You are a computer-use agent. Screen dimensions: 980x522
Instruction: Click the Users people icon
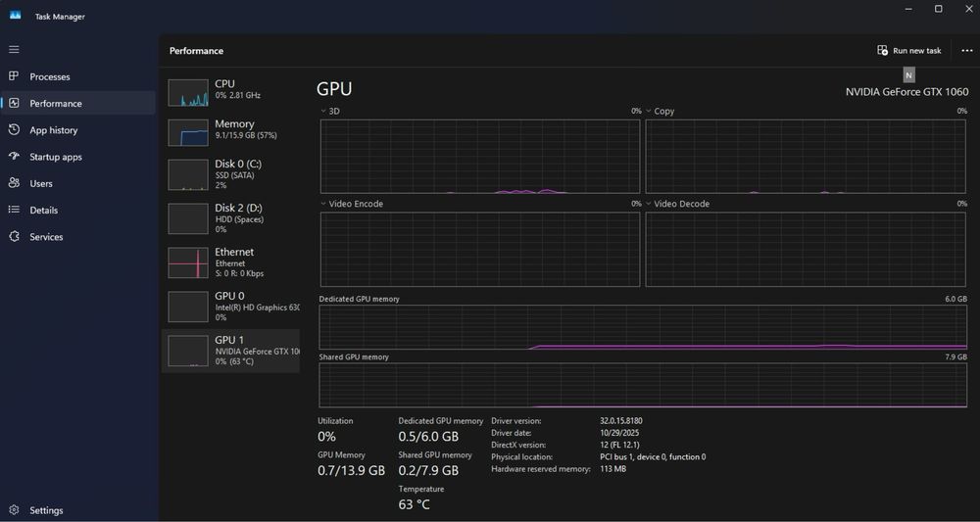click(x=14, y=183)
